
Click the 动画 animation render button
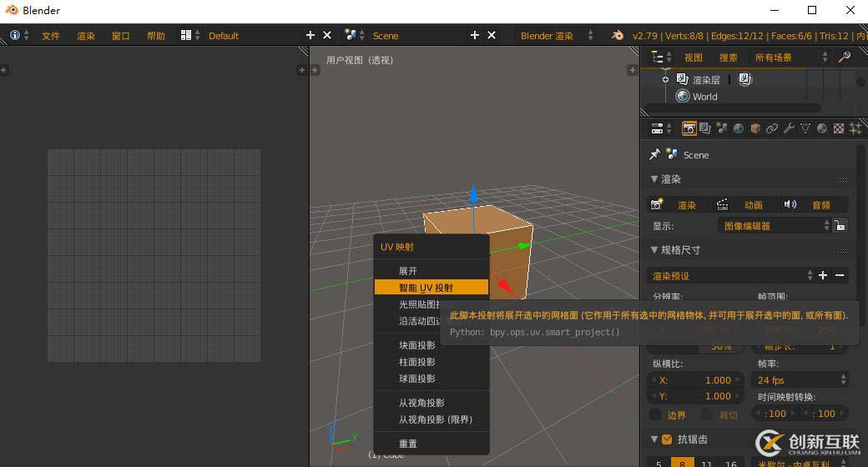pos(744,204)
